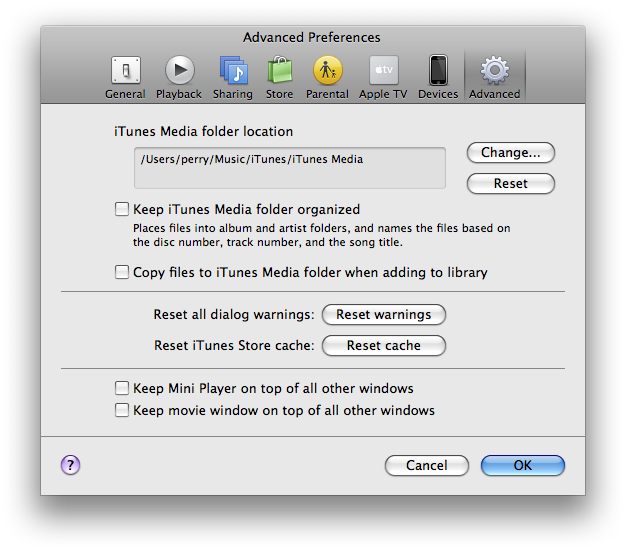Select the Advanced gear icon

(495, 70)
